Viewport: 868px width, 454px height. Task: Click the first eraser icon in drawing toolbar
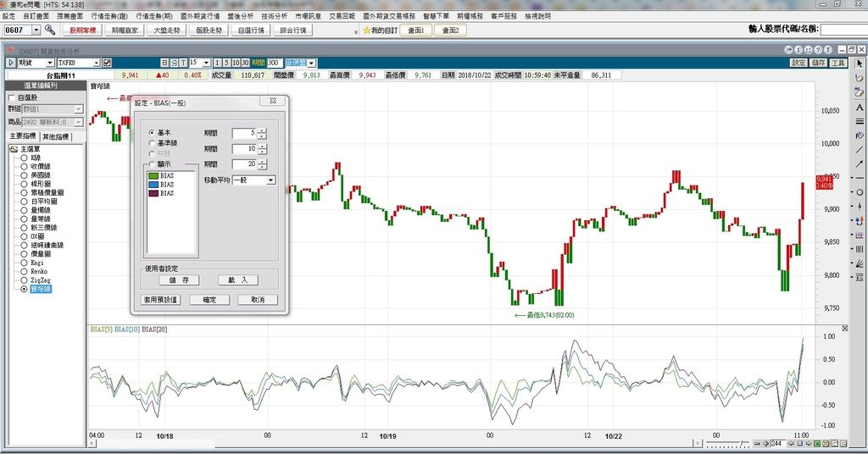[x=860, y=79]
